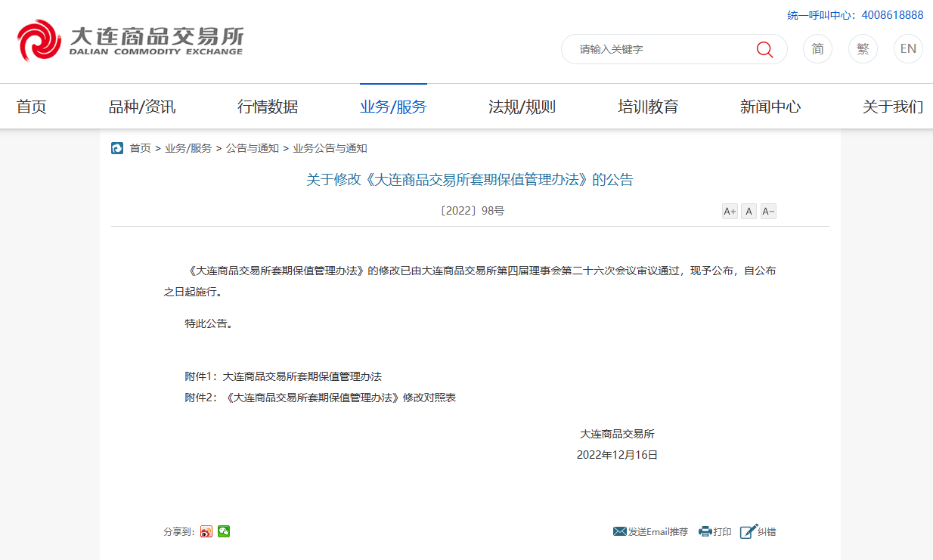Reset font size with A button
The width and height of the screenshot is (933, 560).
point(749,212)
